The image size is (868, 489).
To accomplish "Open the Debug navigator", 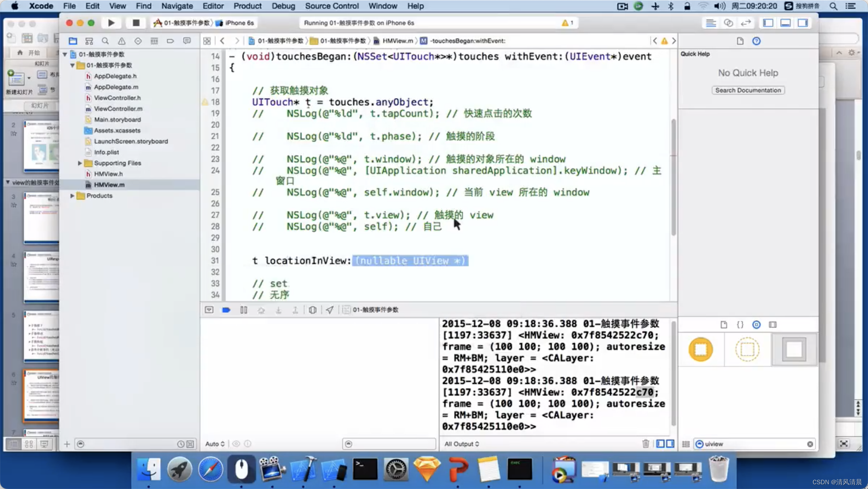I will pos(154,41).
